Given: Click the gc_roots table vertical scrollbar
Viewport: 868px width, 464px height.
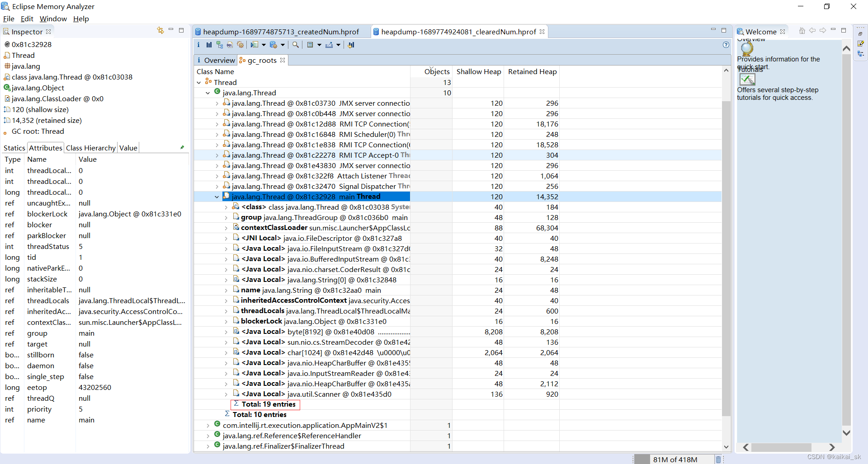Looking at the screenshot, I should pos(726,258).
